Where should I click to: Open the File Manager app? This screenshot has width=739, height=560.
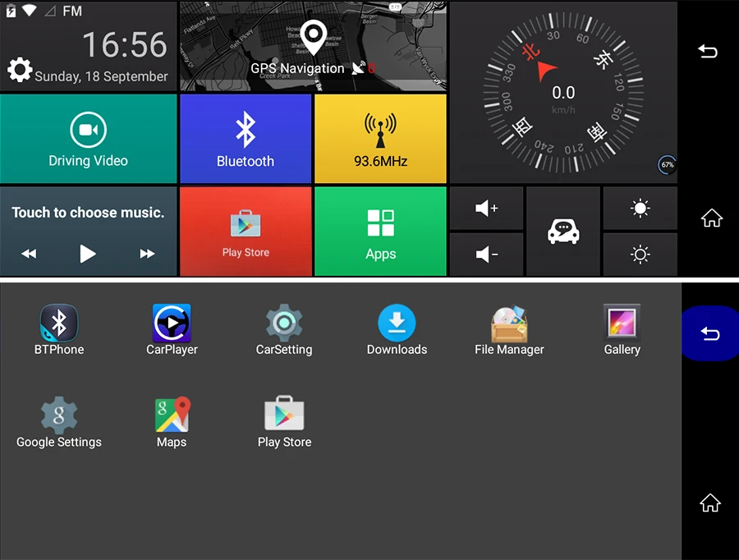coord(509,329)
